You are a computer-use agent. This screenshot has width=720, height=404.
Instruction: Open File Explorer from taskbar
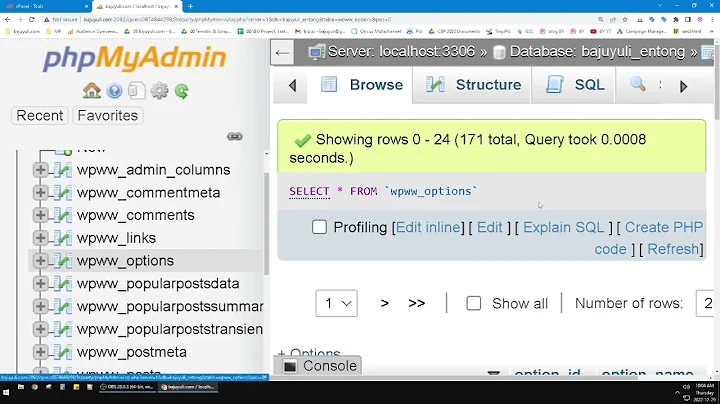pos(21,387)
